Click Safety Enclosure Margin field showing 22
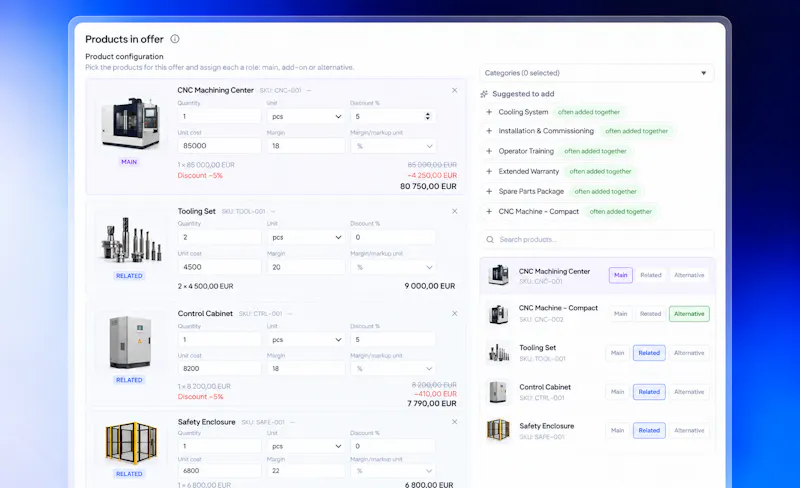This screenshot has width=800, height=488. 306,471
